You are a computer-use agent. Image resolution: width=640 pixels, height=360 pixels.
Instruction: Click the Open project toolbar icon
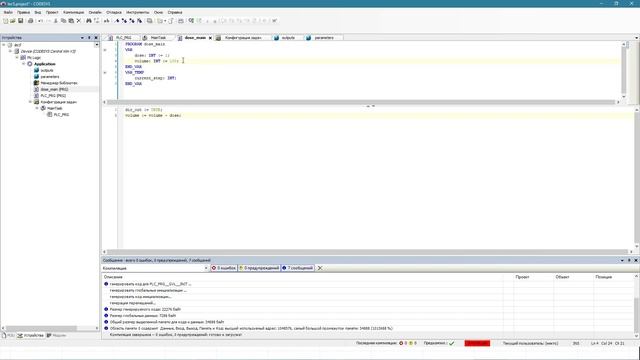pos(13,21)
